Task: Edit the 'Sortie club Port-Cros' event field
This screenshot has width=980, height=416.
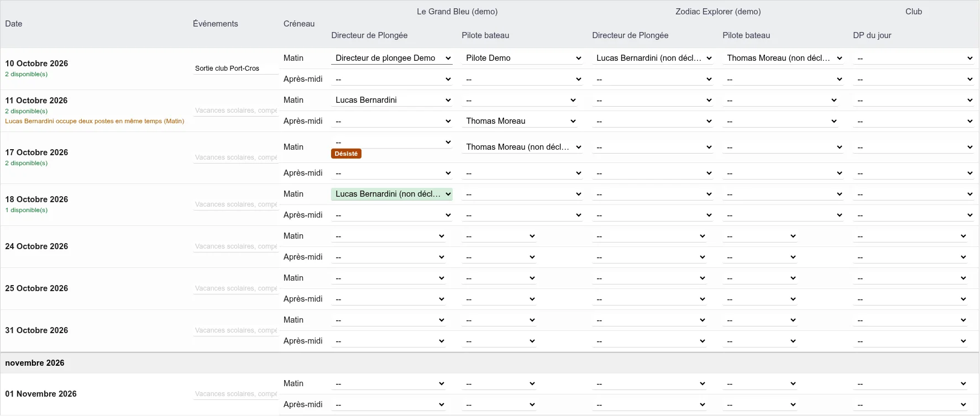Action: [x=235, y=69]
